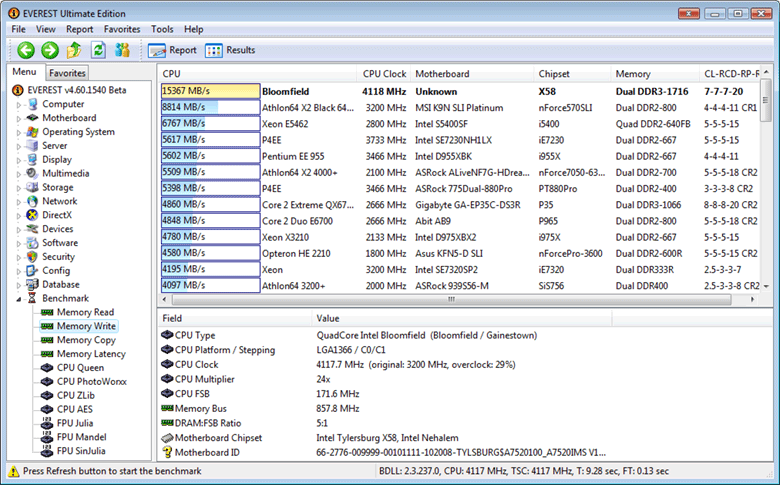Screen dimensions: 780x485
Task: Select the 6767 MB/s Xeon E5462 result bar
Action: tap(210, 124)
